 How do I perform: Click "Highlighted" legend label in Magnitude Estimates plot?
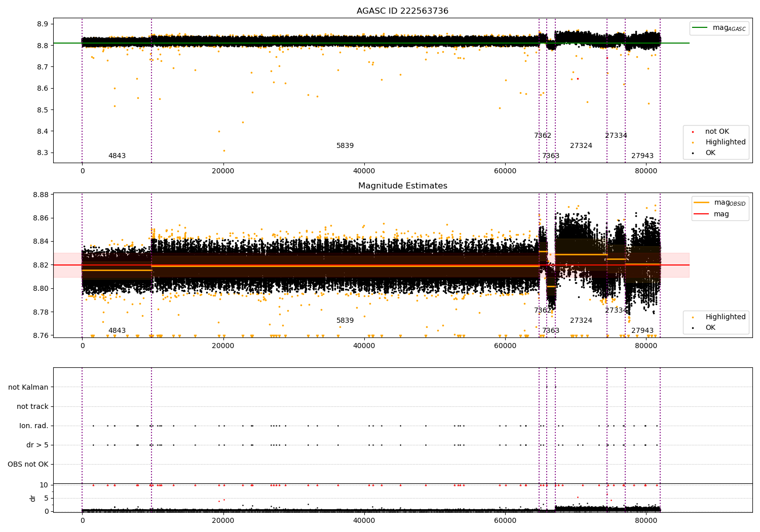726,317
